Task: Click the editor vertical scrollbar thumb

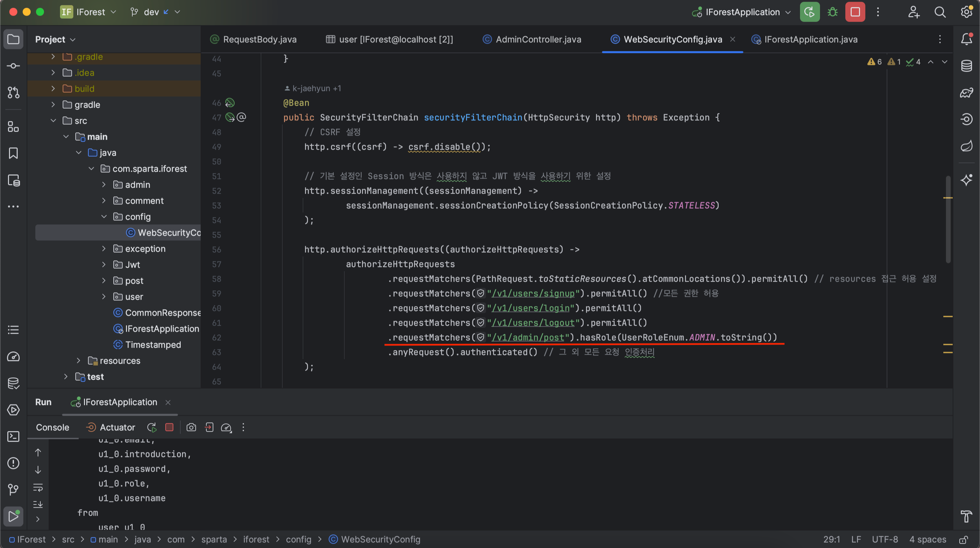Action: 948,220
